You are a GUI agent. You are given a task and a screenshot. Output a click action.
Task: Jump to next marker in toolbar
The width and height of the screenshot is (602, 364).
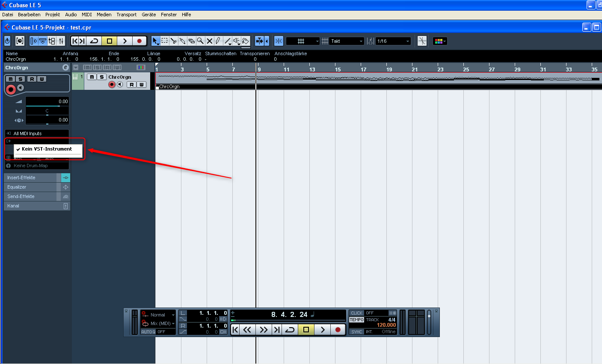pos(82,41)
